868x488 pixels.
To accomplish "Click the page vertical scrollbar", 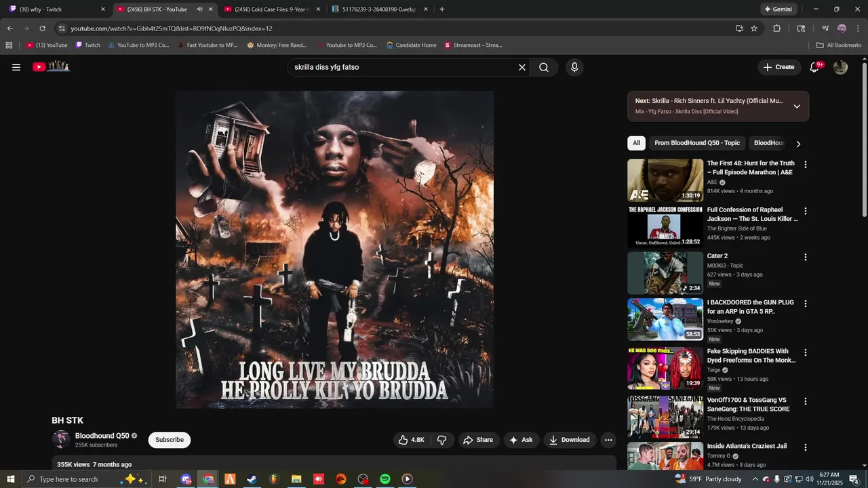I will pyautogui.click(x=864, y=139).
